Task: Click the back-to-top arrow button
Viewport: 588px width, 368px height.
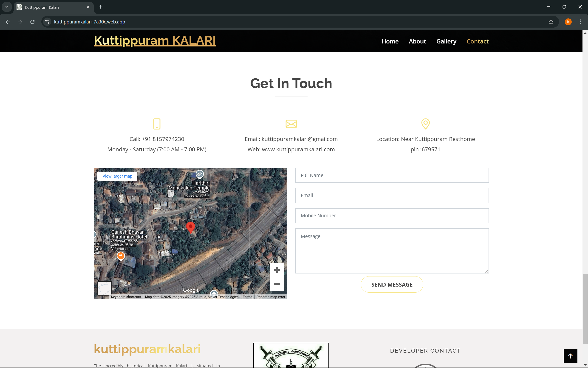Action: [x=571, y=356]
